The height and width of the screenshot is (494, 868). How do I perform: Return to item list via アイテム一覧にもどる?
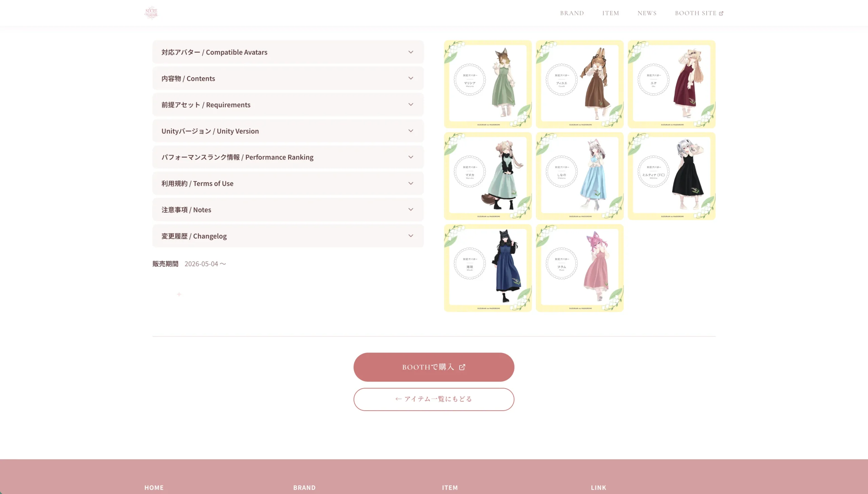[434, 399]
